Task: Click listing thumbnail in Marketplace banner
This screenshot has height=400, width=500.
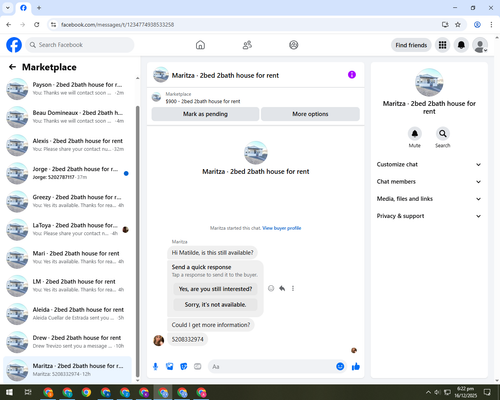Action: pyautogui.click(x=156, y=97)
